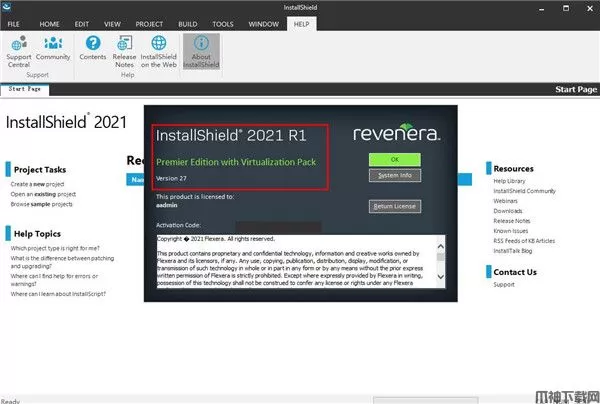Open Release Notes from the ribbon
This screenshot has width=600, height=404.
(124, 52)
